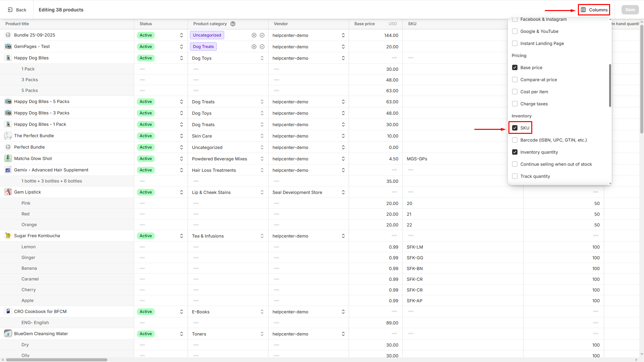Click the BlueGem Cleansing Water product icon
The width and height of the screenshot is (644, 362).
[x=8, y=334]
